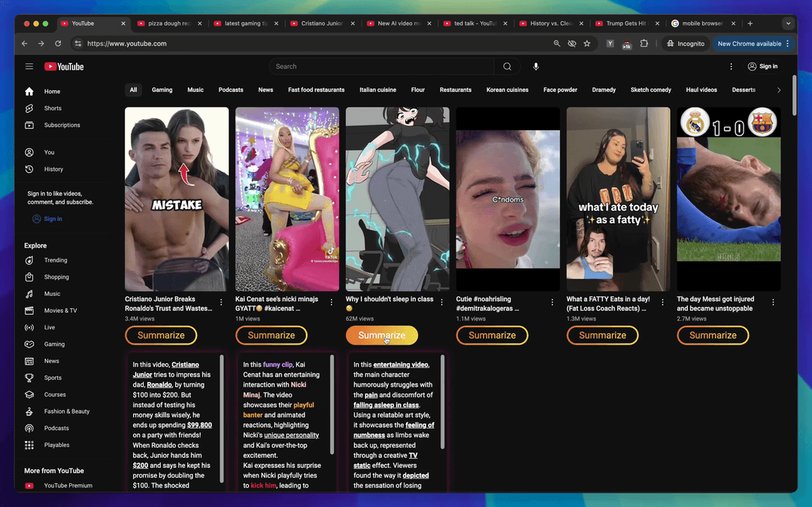
Task: Open Subscriptions from the sidebar
Action: click(x=62, y=125)
